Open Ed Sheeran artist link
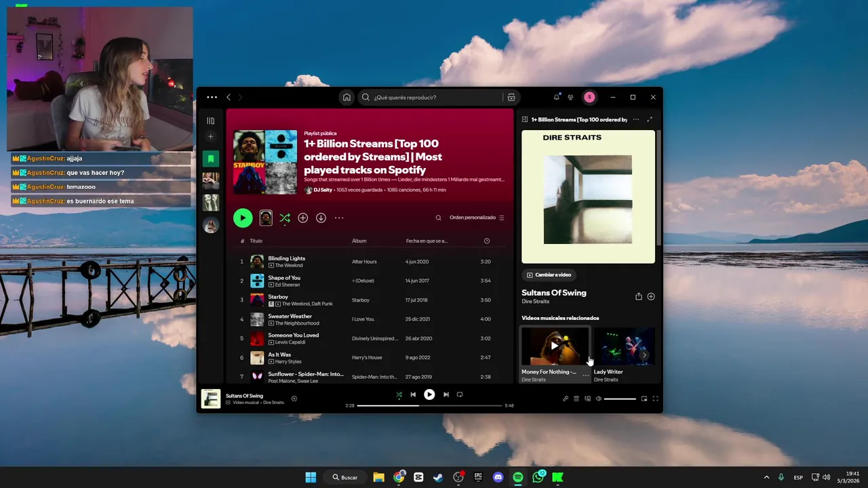Viewport: 868px width, 488px height. pos(288,285)
